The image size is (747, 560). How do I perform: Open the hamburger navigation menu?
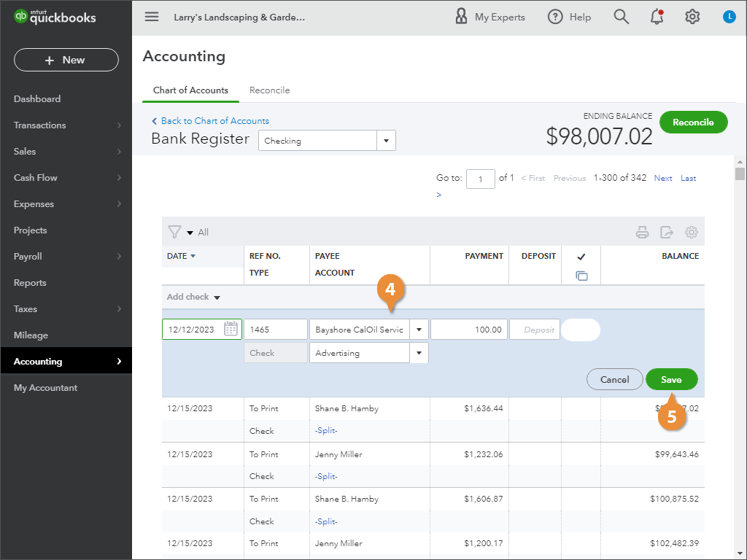(152, 17)
